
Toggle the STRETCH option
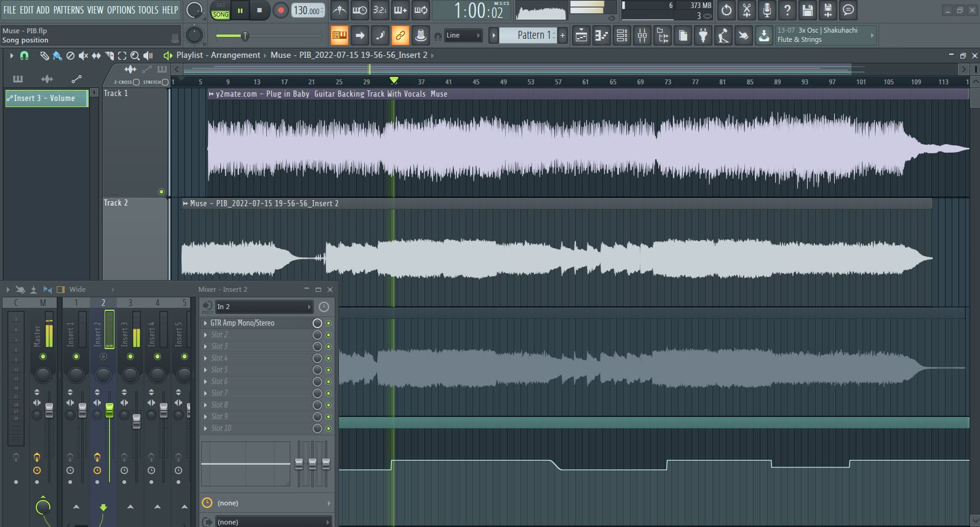coord(165,82)
